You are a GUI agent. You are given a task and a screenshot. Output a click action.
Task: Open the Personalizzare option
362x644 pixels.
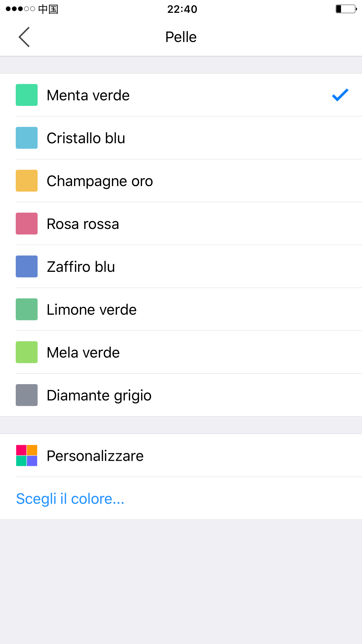pyautogui.click(x=181, y=456)
